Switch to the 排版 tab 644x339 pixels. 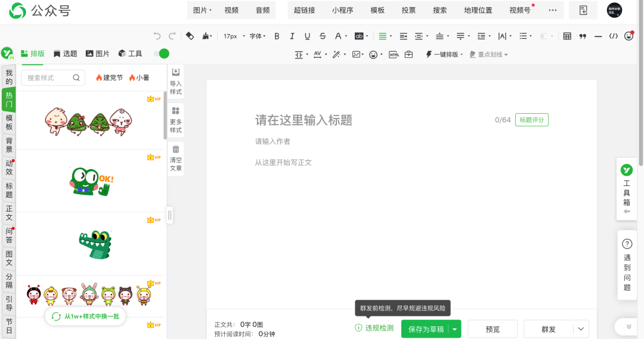click(32, 54)
